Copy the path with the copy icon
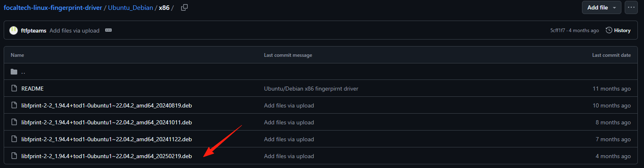The image size is (644, 168). tap(184, 7)
